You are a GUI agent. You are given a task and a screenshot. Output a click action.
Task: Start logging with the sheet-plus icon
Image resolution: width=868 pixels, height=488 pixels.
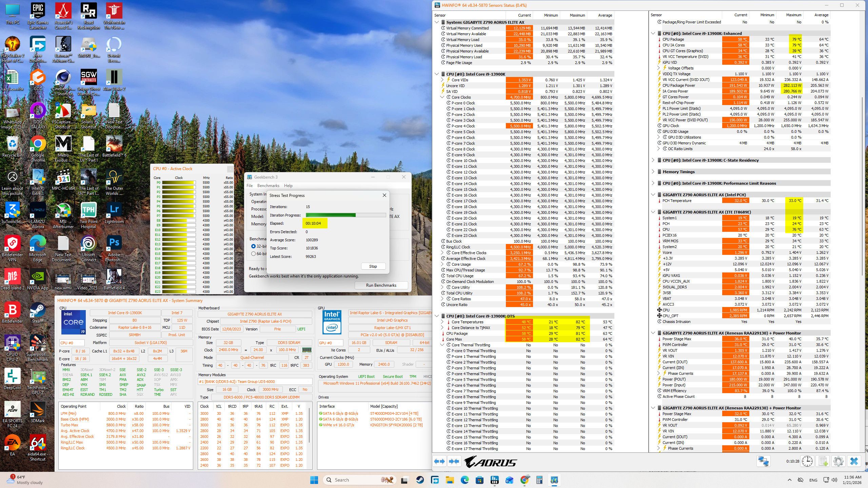[823, 461]
